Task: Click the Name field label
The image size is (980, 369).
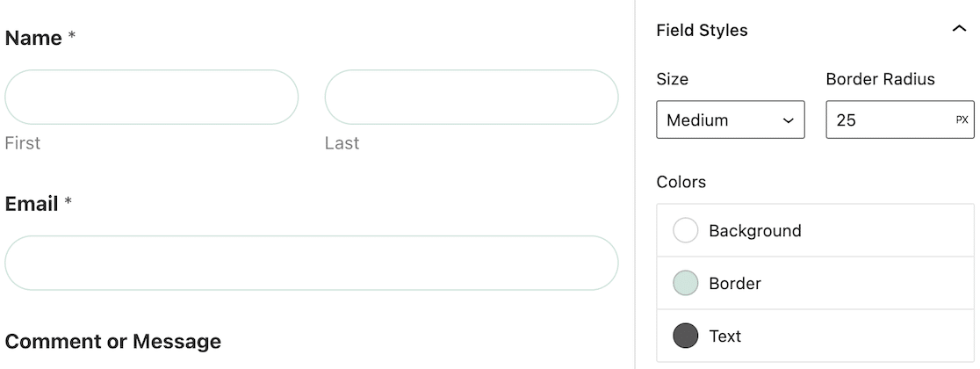Action: (33, 38)
